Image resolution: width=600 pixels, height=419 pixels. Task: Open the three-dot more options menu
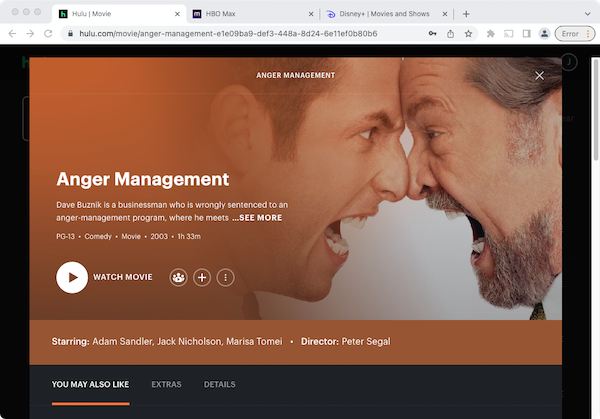(x=225, y=277)
